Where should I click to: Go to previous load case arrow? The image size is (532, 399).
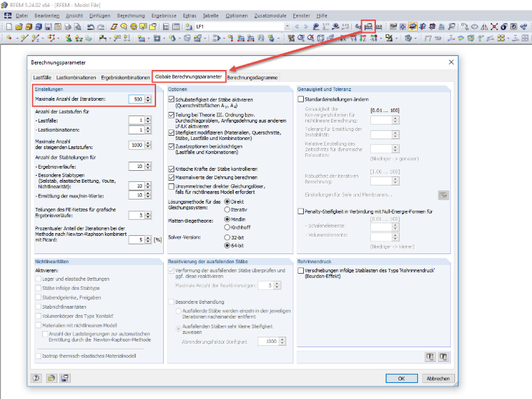[297, 27]
